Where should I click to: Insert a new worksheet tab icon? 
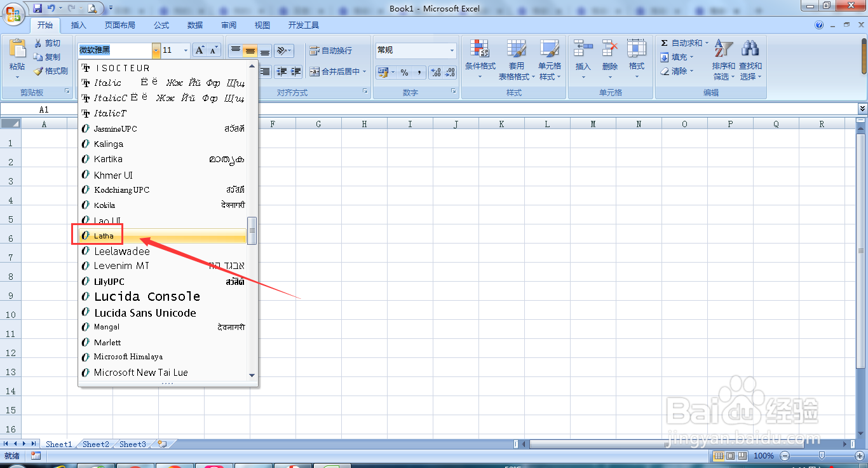tap(163, 444)
